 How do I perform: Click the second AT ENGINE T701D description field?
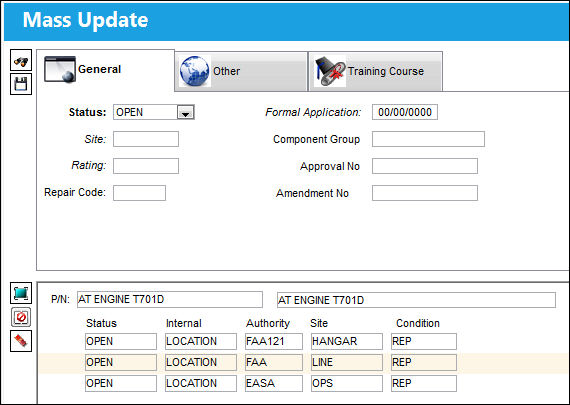(x=416, y=300)
